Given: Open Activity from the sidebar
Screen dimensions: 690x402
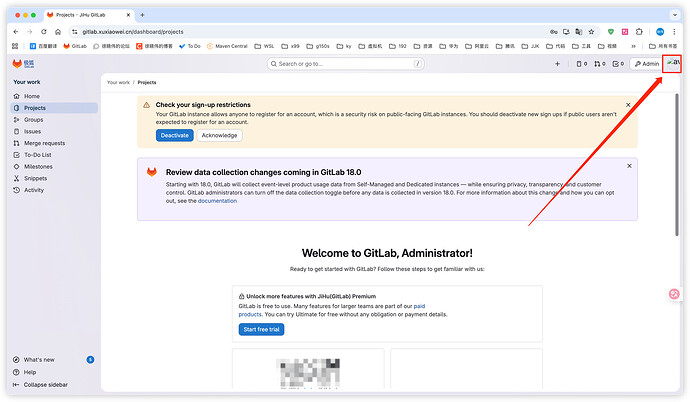Looking at the screenshot, I should coord(34,190).
